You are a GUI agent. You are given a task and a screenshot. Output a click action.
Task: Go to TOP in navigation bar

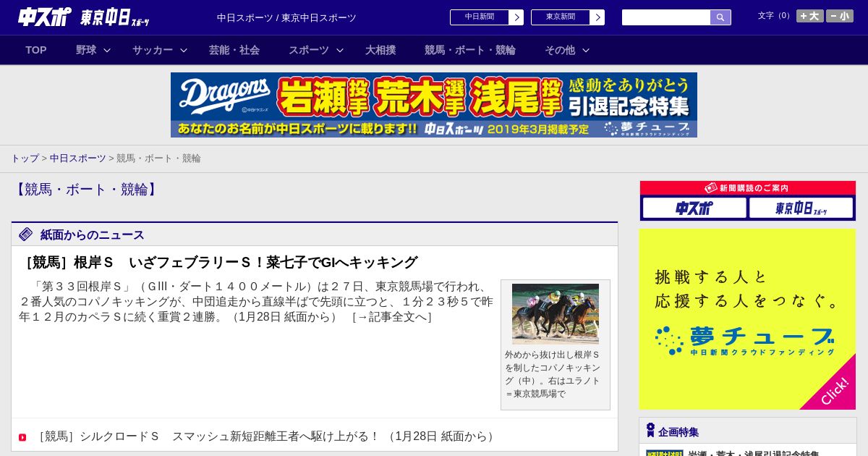pos(36,50)
